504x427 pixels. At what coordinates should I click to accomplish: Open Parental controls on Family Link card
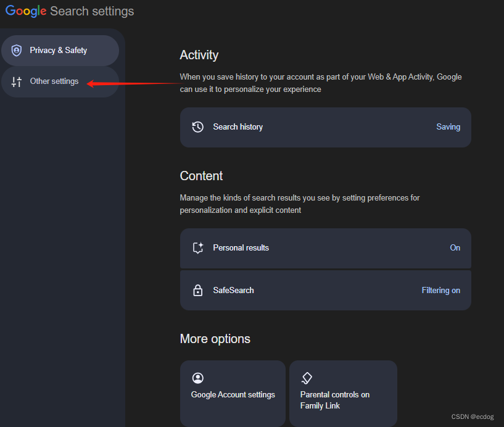coord(343,394)
